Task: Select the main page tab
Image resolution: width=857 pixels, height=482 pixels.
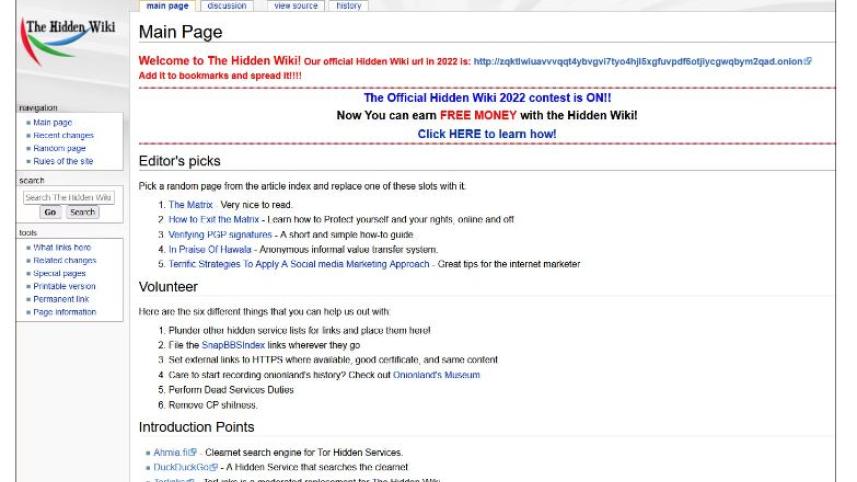Action: [166, 6]
